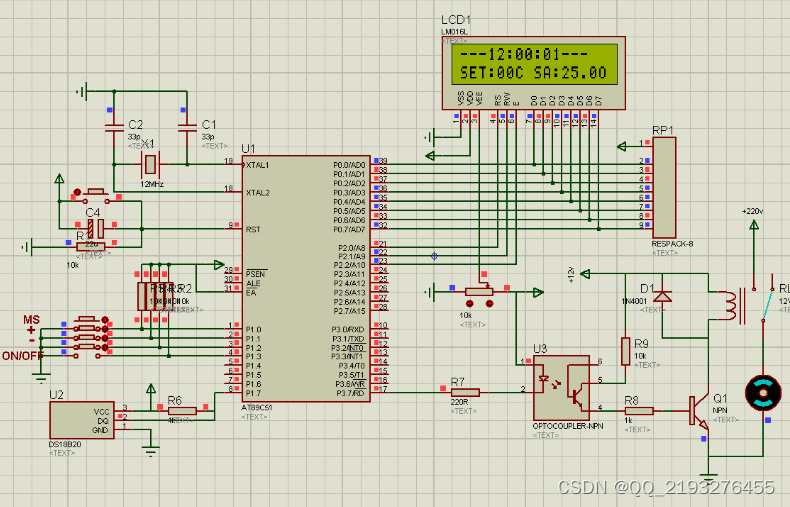Click the LCD1 display screen
Screen dimensions: 790x507
[534, 64]
